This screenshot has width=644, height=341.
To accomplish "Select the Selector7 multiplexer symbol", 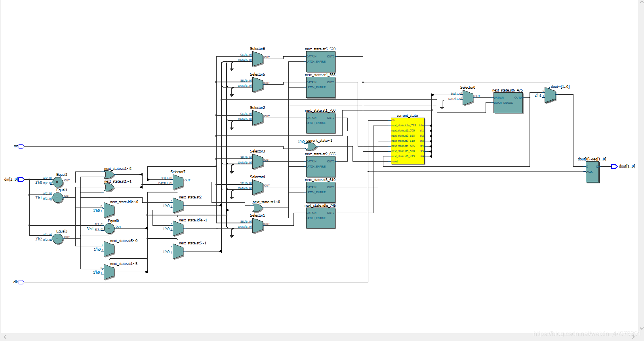I will 178,182.
